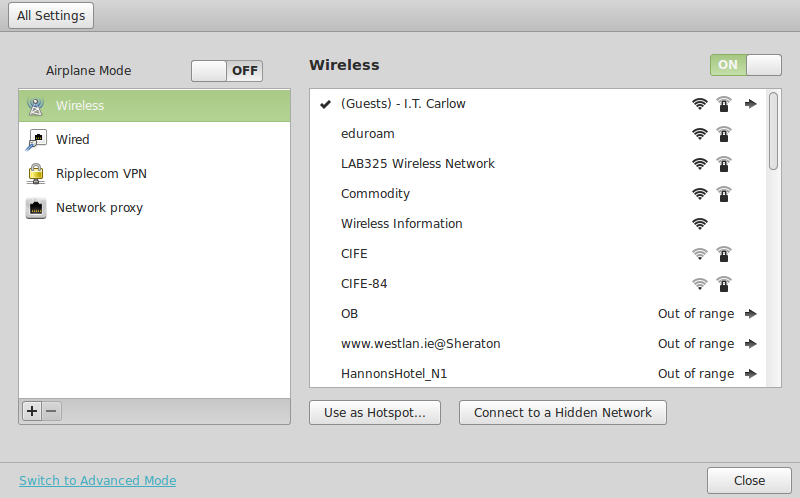Click the Network proxy icon
Screen dimensions: 800x498
coord(36,208)
